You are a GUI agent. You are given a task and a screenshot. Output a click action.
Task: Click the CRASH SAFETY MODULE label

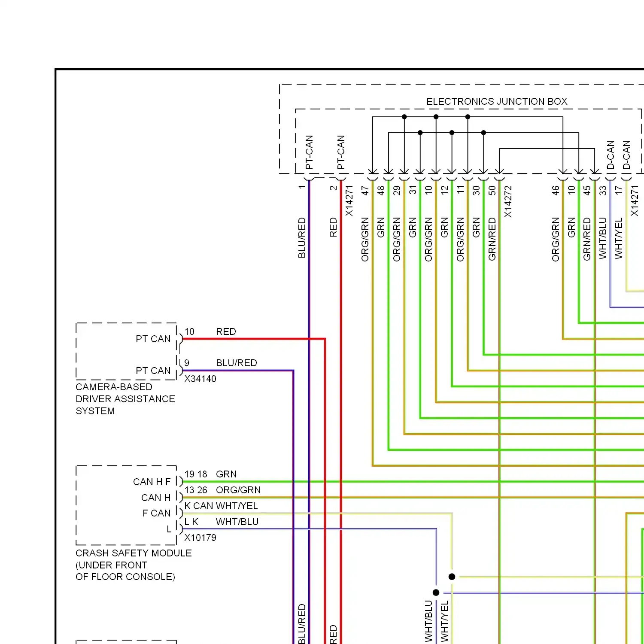pos(134,553)
